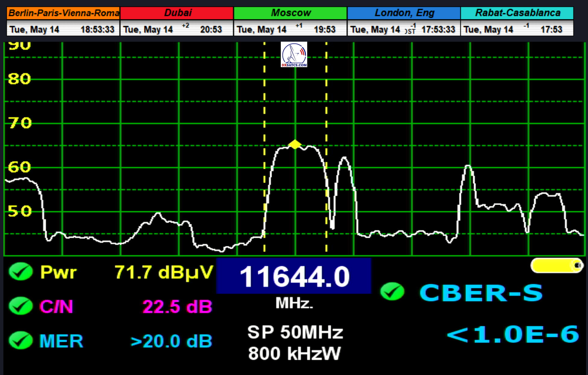
Task: Select the Dubai clock header
Action: (177, 13)
